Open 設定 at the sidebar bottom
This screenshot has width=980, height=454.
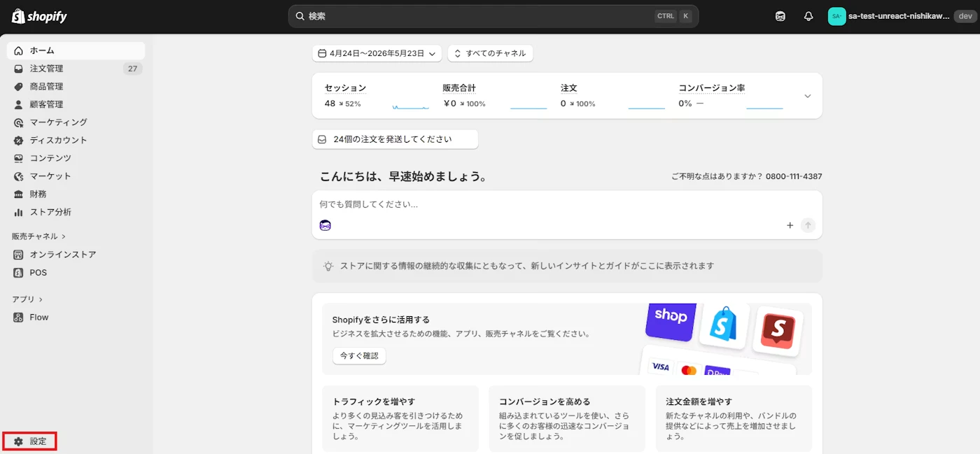point(29,441)
